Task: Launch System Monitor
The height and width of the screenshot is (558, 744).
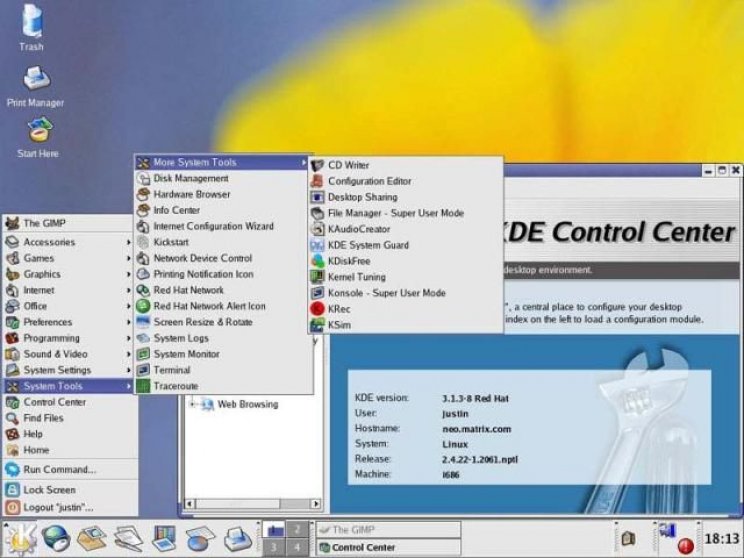Action: tap(223, 354)
